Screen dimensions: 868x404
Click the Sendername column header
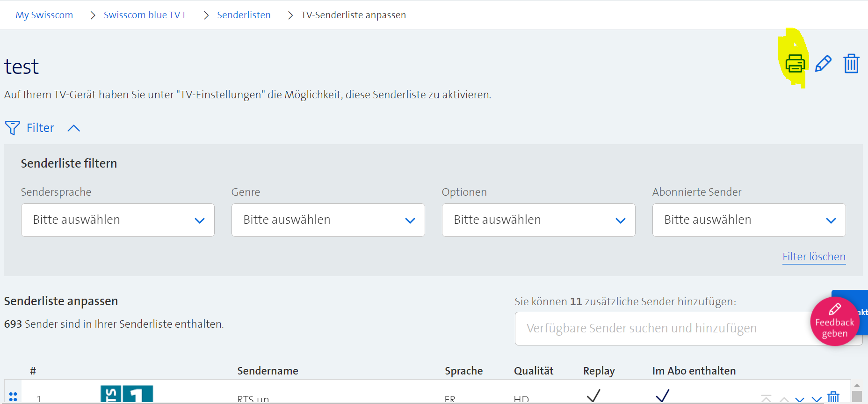tap(268, 371)
